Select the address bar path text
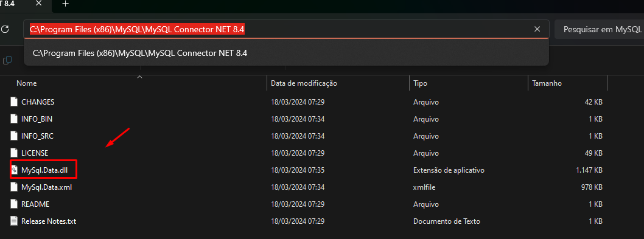The height and width of the screenshot is (239, 644). pyautogui.click(x=137, y=29)
